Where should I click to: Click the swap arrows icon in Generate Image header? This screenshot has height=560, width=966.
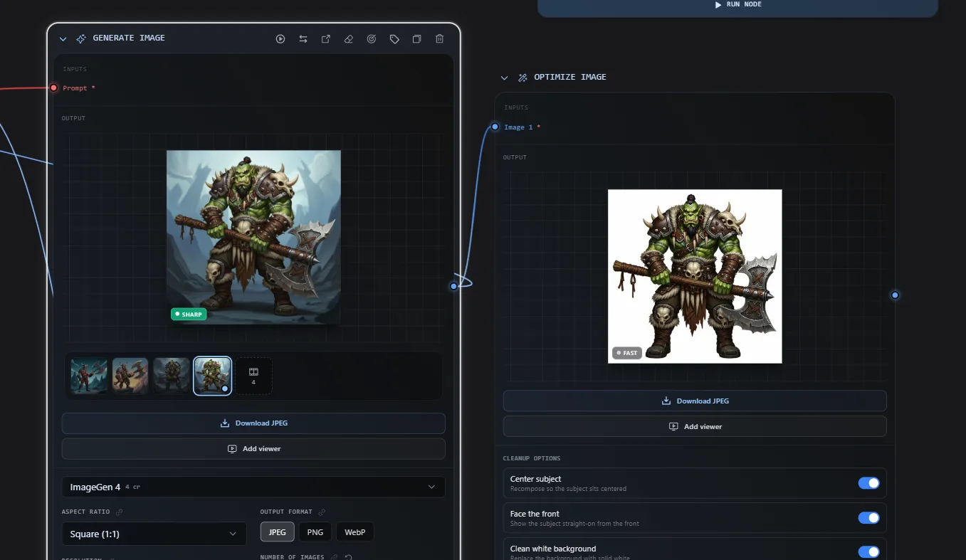tap(303, 39)
